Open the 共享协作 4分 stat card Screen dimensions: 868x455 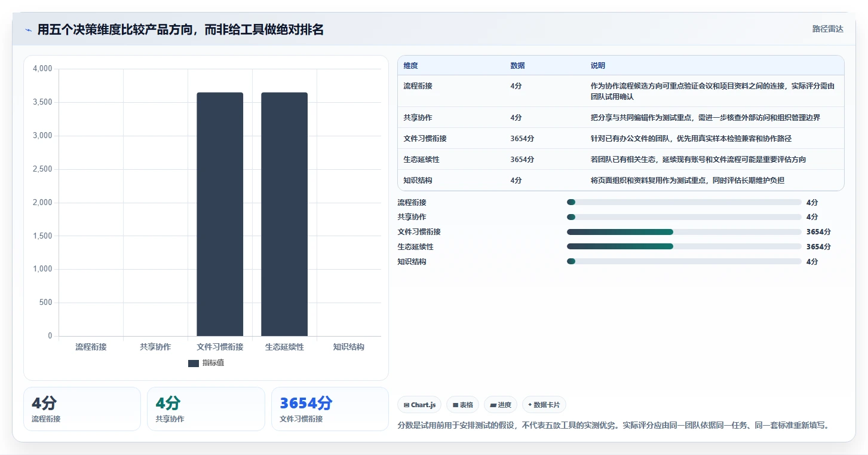(x=206, y=409)
